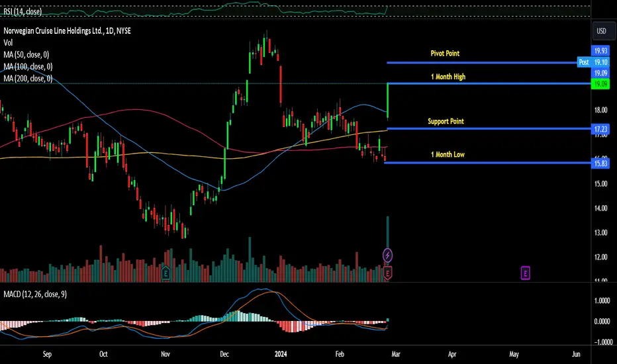This screenshot has width=617, height=364.
Task: Select the Norwegian Cruise Line Holdings title
Action: 68,30
